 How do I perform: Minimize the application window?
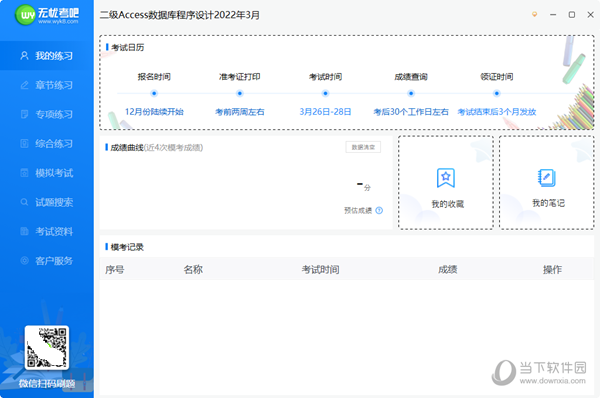click(553, 15)
